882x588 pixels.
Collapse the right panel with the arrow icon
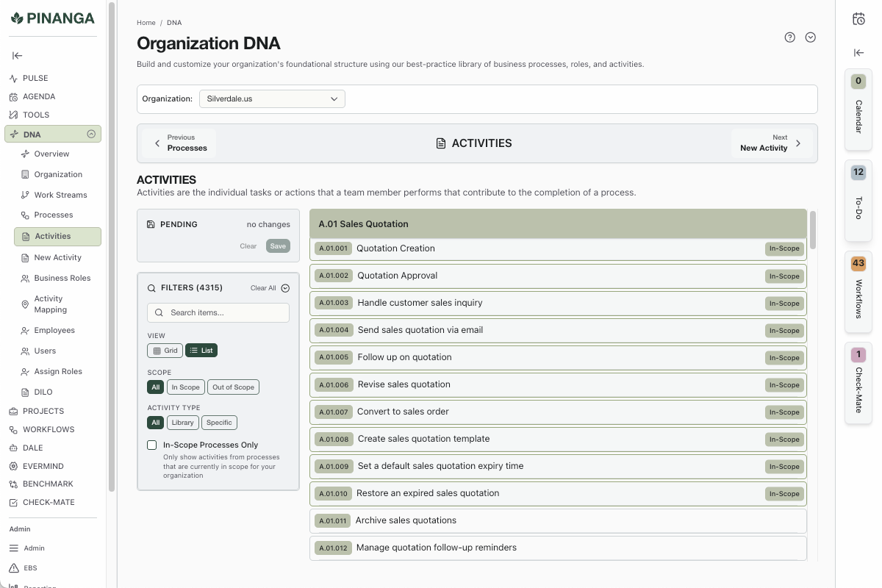click(858, 53)
